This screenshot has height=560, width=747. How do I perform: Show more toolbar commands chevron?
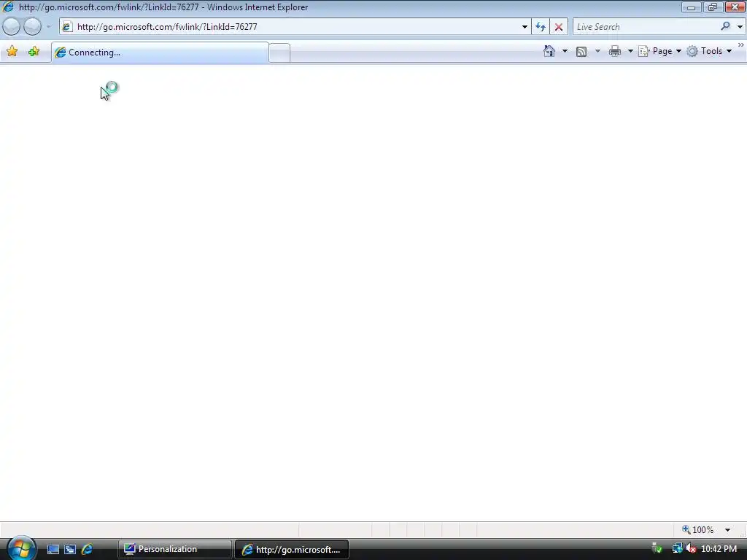click(x=741, y=45)
